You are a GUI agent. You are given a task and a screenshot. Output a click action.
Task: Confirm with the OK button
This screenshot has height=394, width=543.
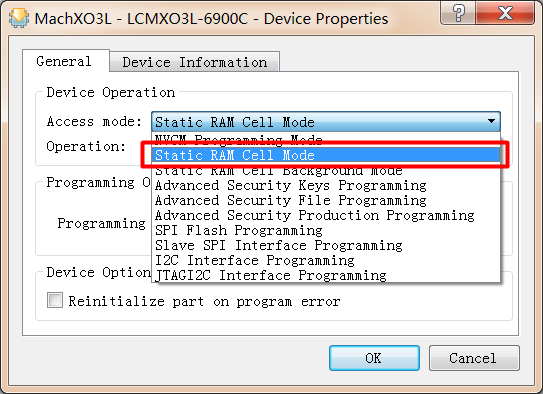[x=374, y=358]
